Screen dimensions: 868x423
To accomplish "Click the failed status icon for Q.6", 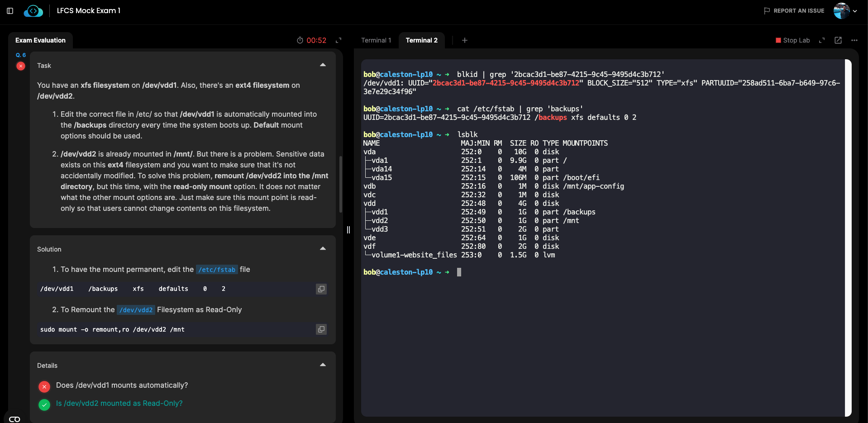I will coord(21,66).
